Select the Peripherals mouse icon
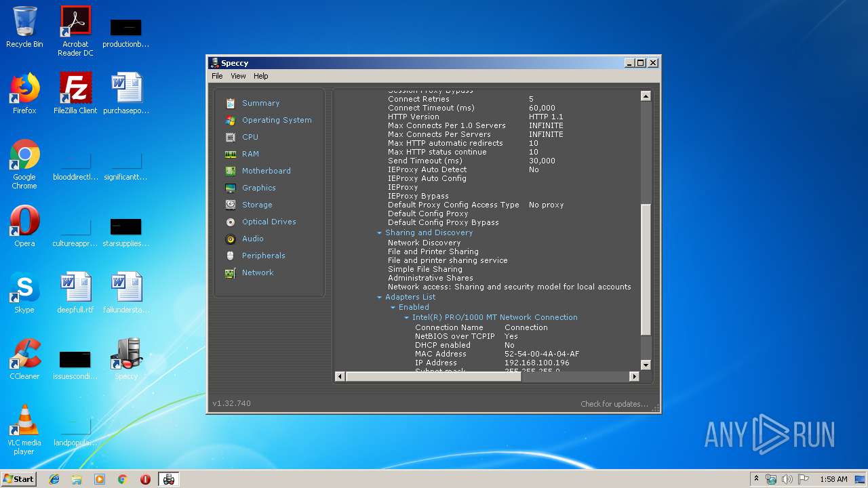The width and height of the screenshot is (868, 488). point(231,256)
